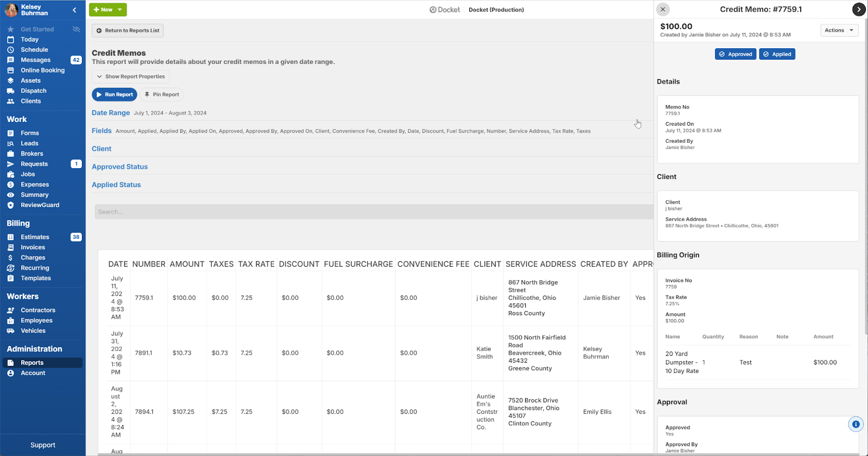Image resolution: width=868 pixels, height=456 pixels.
Task: Open Today from the sidebar calendar icon
Action: coord(10,40)
